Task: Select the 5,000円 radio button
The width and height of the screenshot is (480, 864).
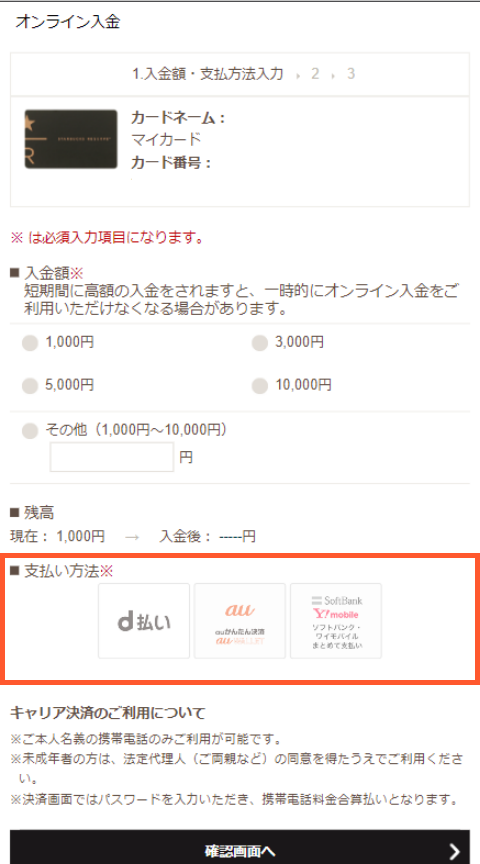Action: tap(30, 386)
